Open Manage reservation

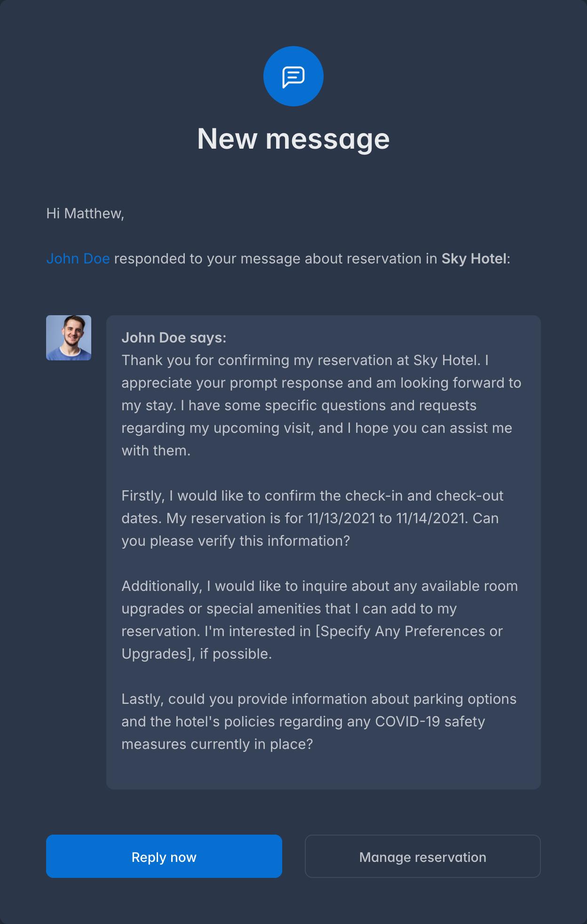point(422,857)
